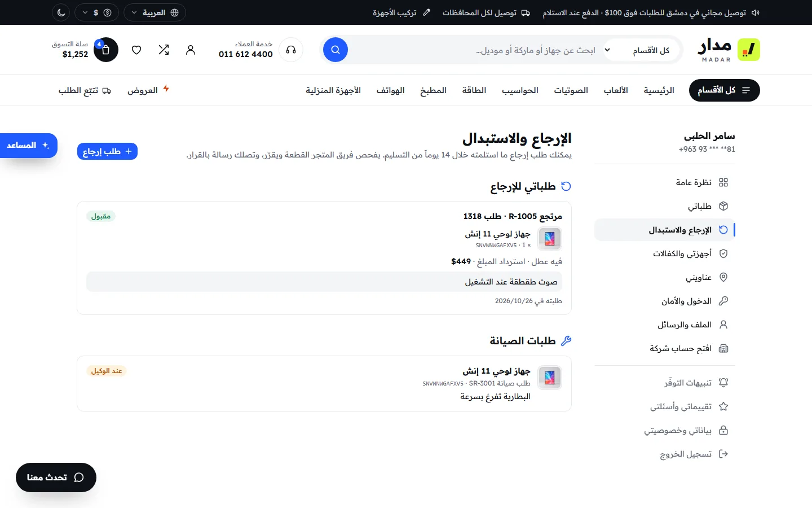Viewport: 812px width, 508px height.
Task: Toggle dark mode moon icon
Action: point(61,12)
